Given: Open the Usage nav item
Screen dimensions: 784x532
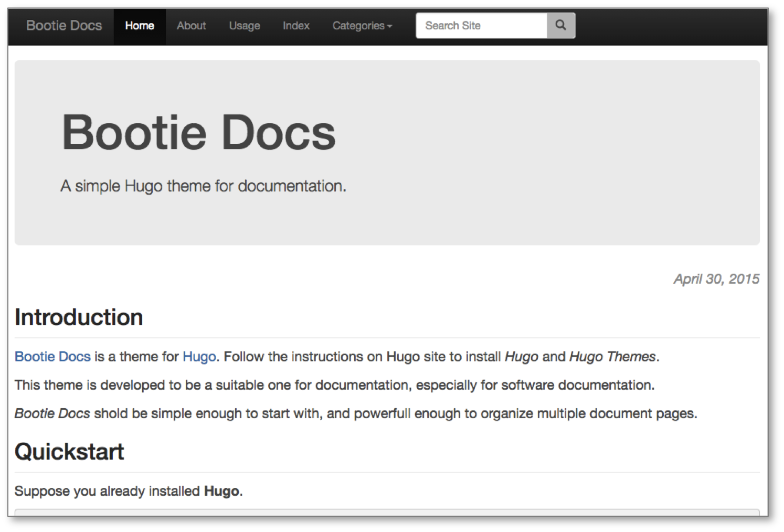Looking at the screenshot, I should click(x=245, y=26).
